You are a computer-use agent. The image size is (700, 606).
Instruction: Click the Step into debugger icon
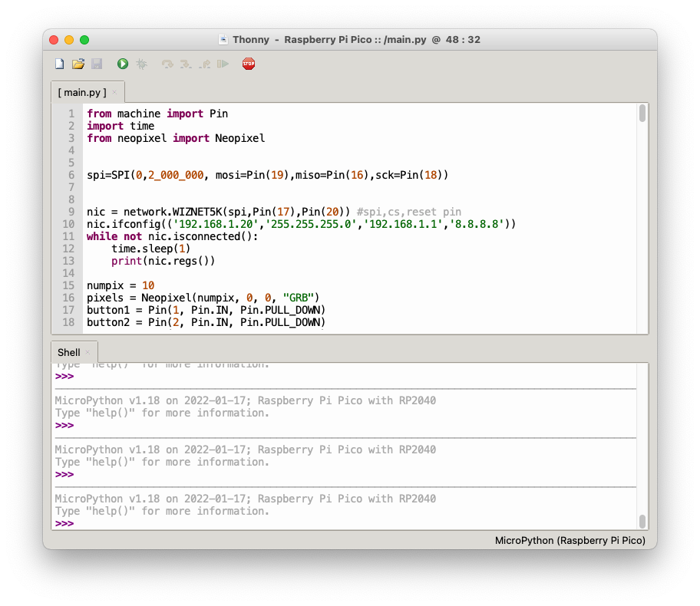186,64
